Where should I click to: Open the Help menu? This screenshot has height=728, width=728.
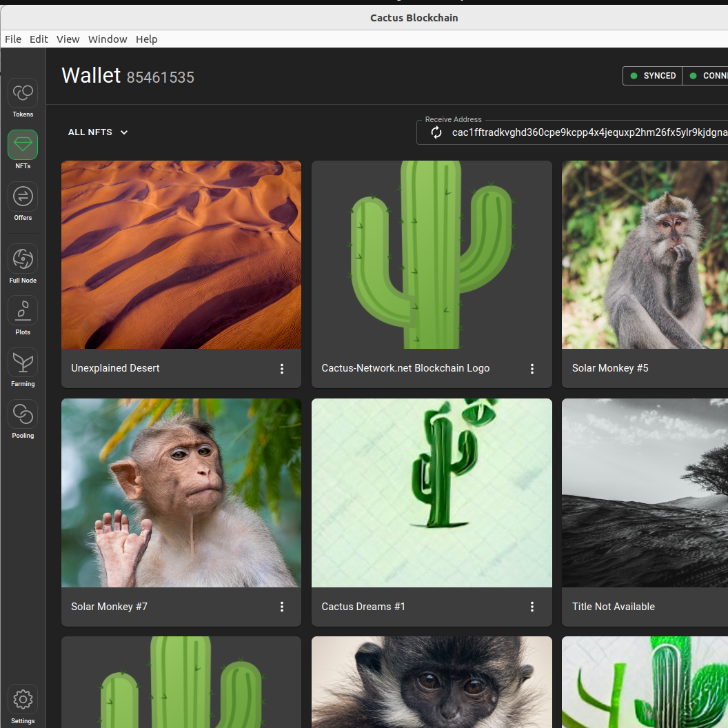(x=147, y=39)
